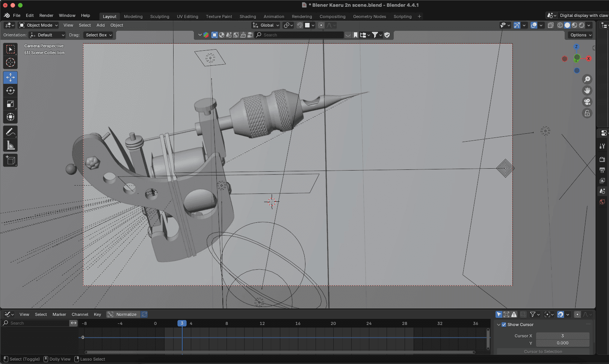Viewport: 609px width, 364px height.
Task: Select the Move tool in toolbar
Action: coord(11,78)
